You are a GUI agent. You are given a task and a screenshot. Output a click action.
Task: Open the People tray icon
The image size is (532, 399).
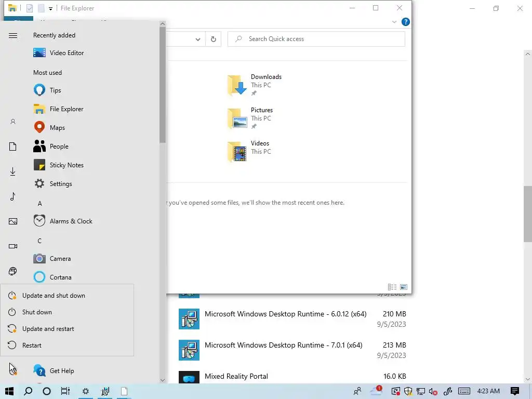tap(357, 391)
